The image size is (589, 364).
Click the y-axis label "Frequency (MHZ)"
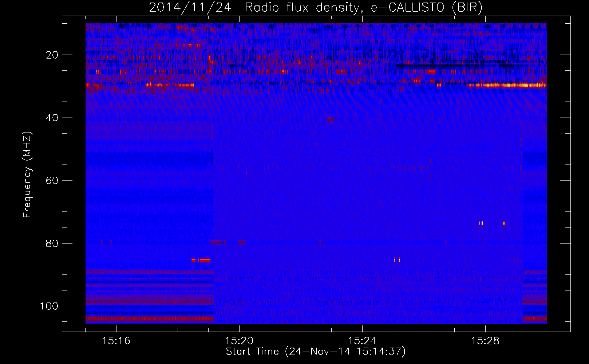point(27,175)
